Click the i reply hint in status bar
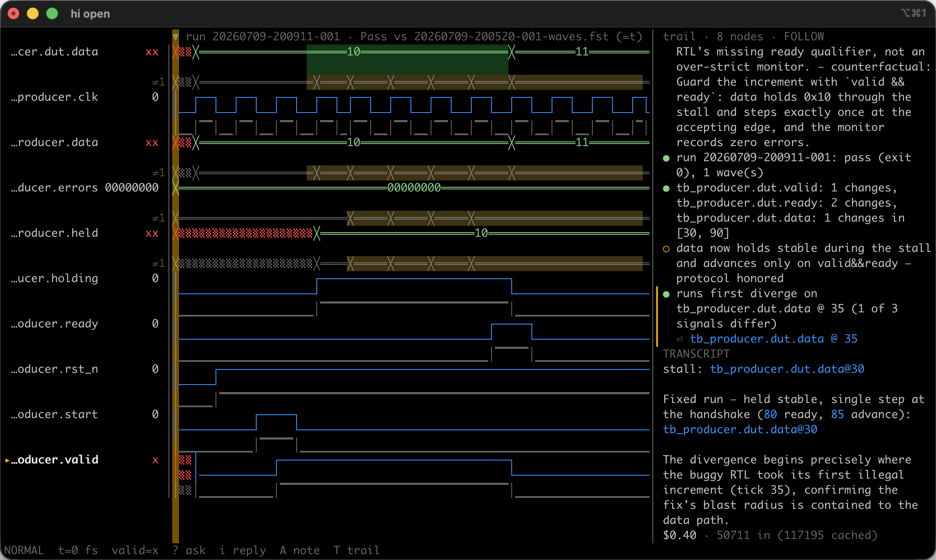Screen dimensions: 936x560 coord(243,550)
